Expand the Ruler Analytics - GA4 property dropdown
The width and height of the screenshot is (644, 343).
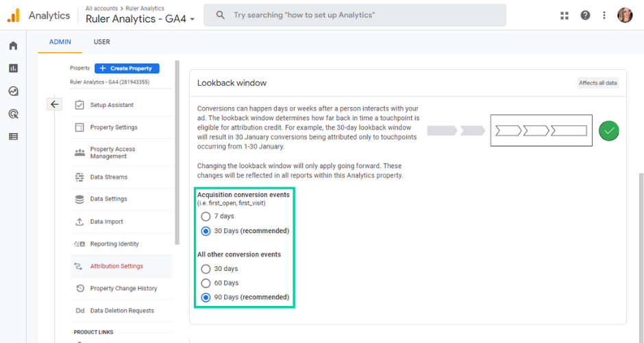pos(140,19)
